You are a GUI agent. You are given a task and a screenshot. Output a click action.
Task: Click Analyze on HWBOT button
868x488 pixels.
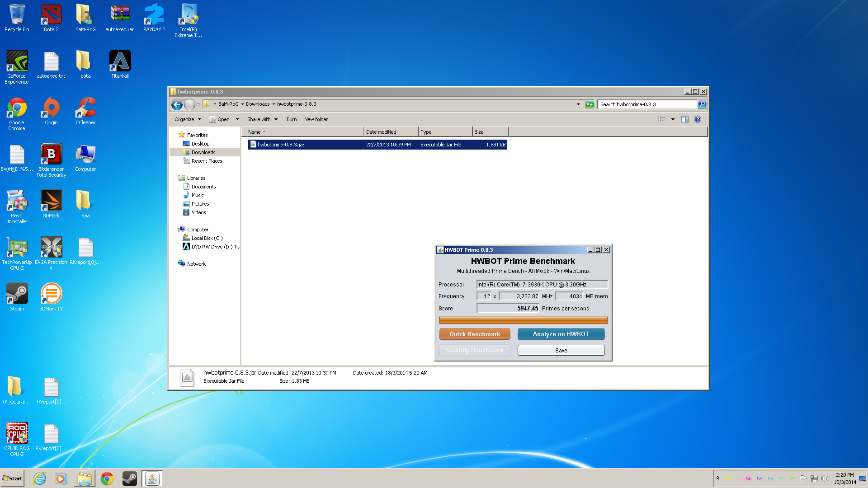[x=561, y=334]
